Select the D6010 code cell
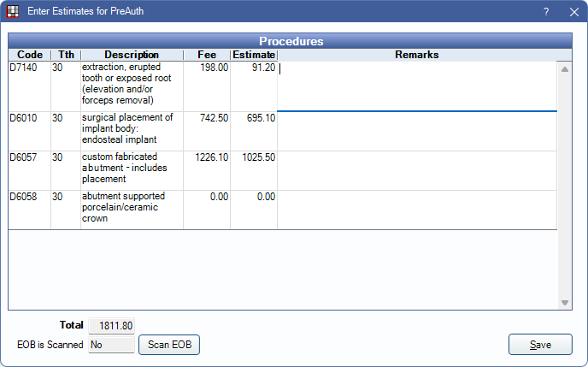The width and height of the screenshot is (588, 367). 29,118
